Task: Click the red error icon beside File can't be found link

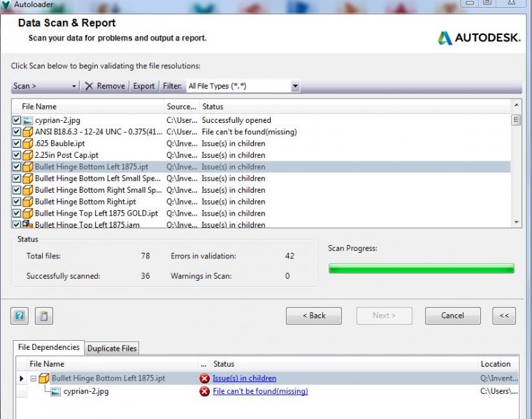Action: tap(204, 392)
